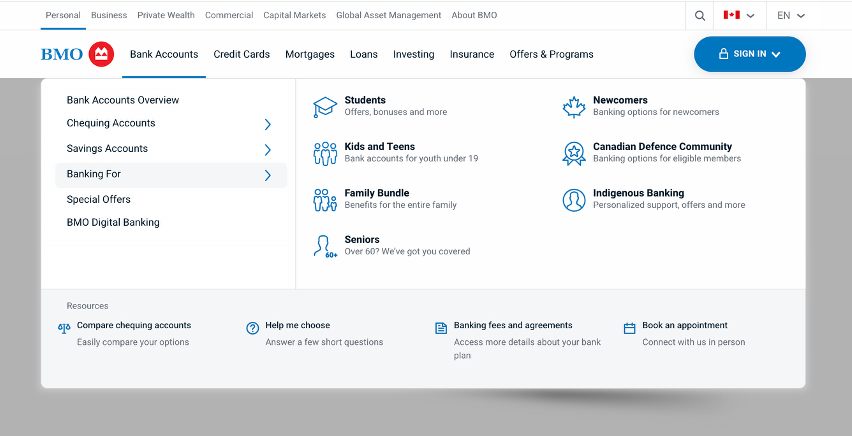Click 'Easily compare your options' text
852x436 pixels.
[133, 342]
